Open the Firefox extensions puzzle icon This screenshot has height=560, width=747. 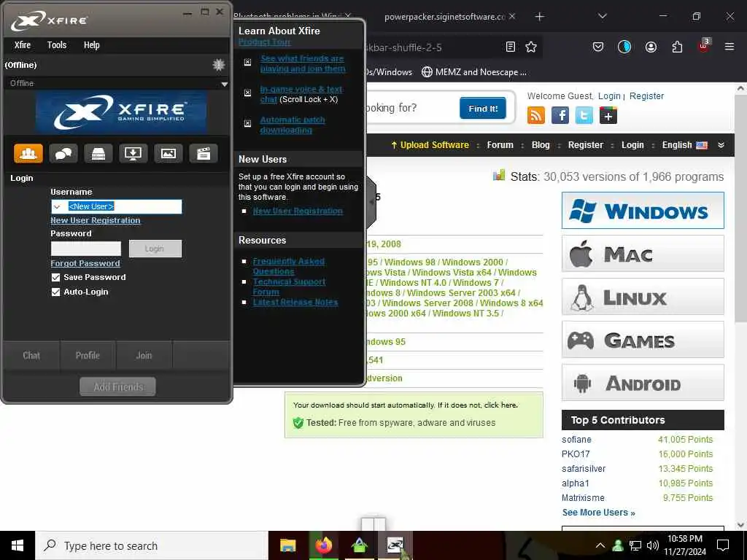pos(677,47)
